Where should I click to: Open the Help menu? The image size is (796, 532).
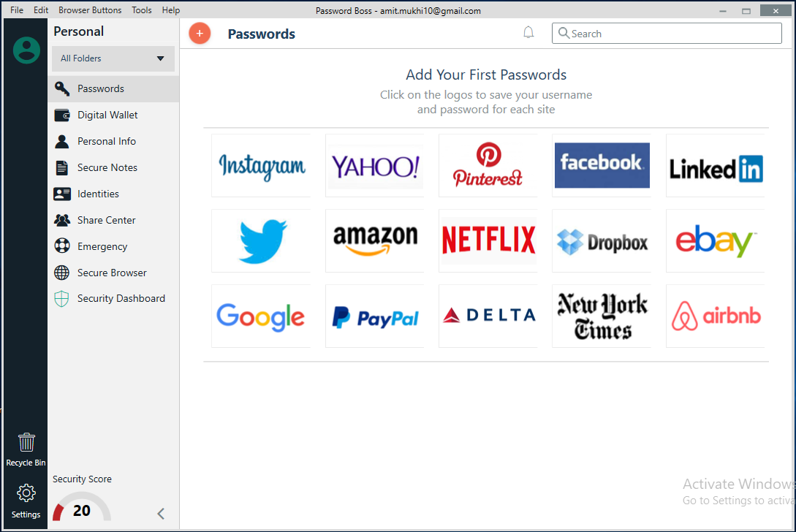click(171, 10)
